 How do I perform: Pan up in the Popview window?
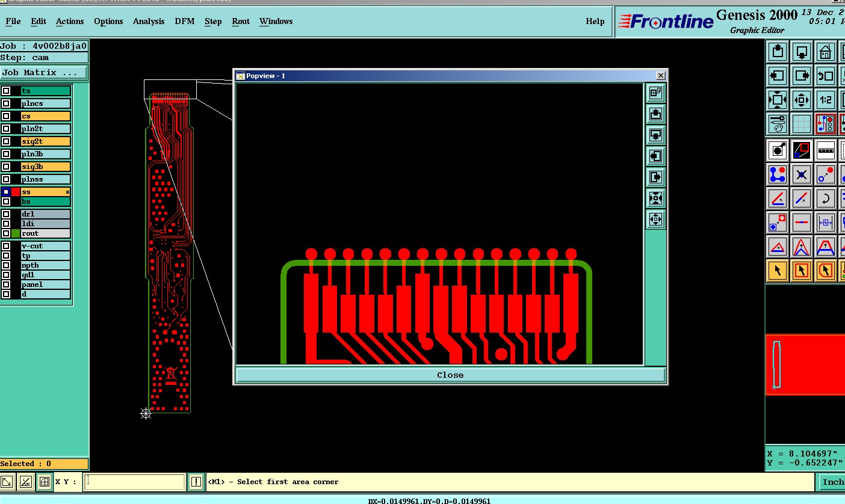pyautogui.click(x=655, y=114)
